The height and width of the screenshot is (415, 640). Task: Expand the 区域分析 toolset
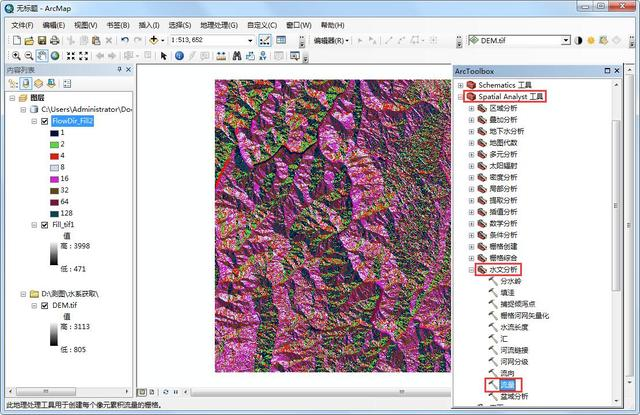point(471,109)
